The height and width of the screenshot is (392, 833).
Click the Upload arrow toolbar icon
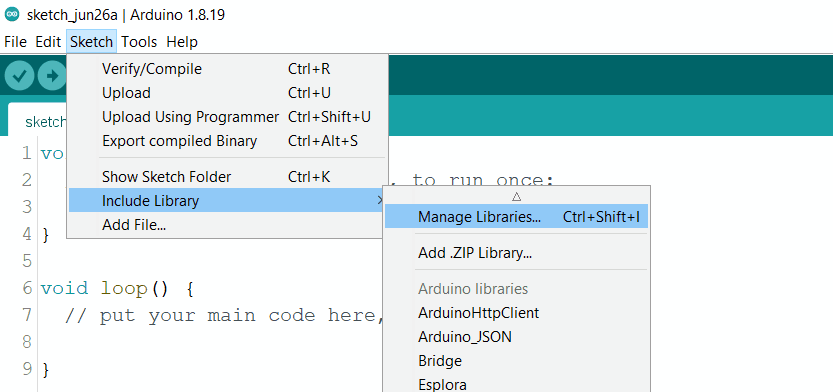coord(52,75)
